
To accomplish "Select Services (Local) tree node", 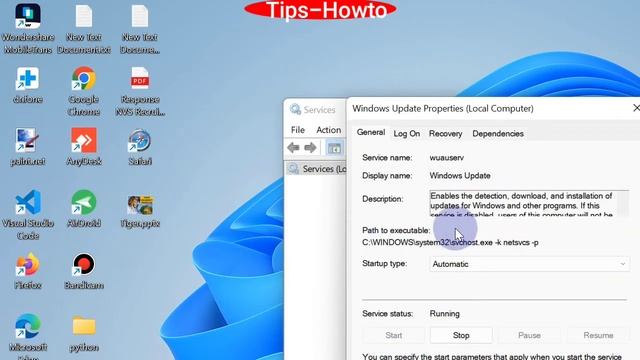I will point(317,169).
